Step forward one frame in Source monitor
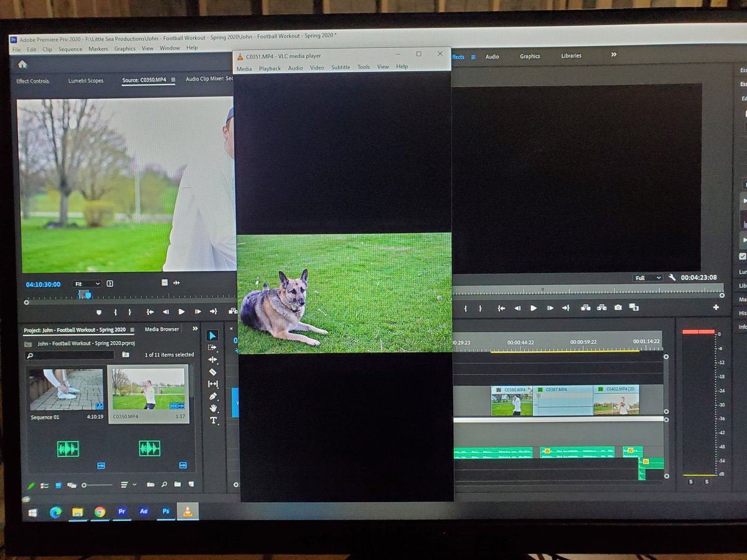This screenshot has height=560, width=747. coord(198,312)
